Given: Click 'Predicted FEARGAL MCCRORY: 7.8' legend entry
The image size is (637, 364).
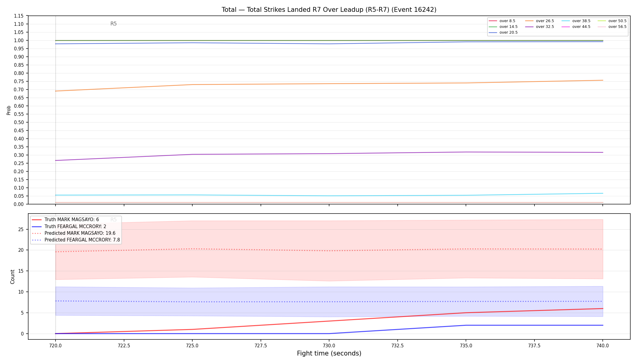Looking at the screenshot, I should (76, 240).
